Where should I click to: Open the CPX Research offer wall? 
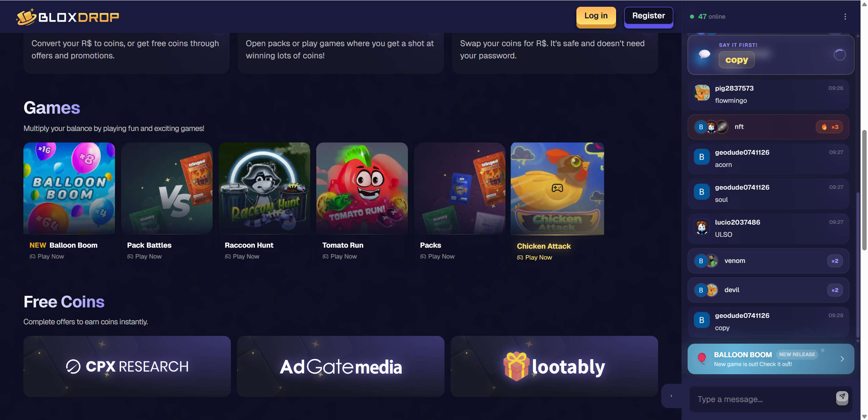point(127,366)
